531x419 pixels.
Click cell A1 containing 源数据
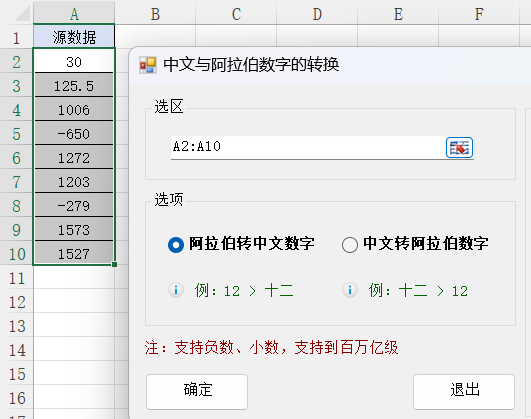click(74, 37)
